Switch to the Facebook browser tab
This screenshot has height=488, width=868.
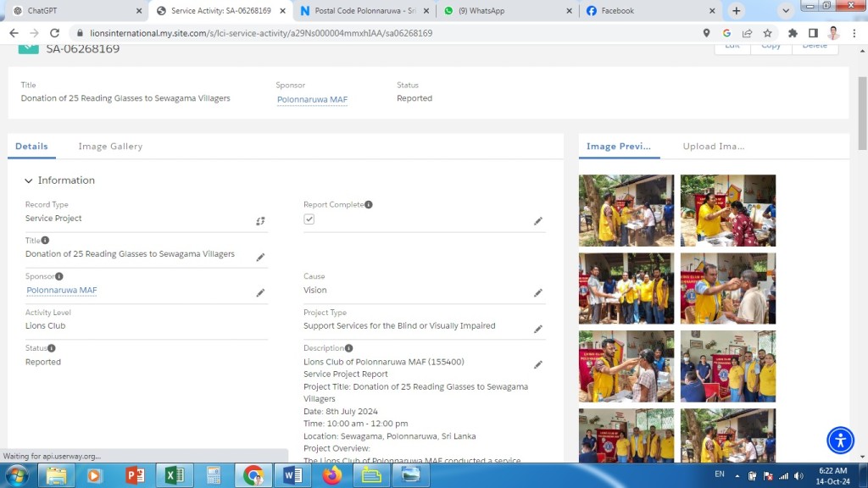click(x=650, y=10)
